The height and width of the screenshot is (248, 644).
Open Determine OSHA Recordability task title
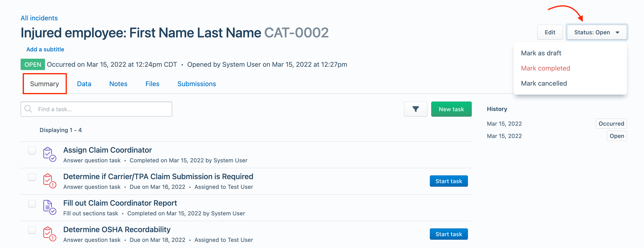point(117,229)
